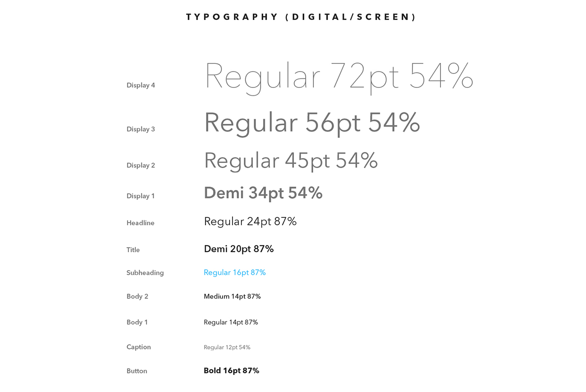Click the Regular 72pt 54% sample text
The image size is (586, 392).
[339, 77]
